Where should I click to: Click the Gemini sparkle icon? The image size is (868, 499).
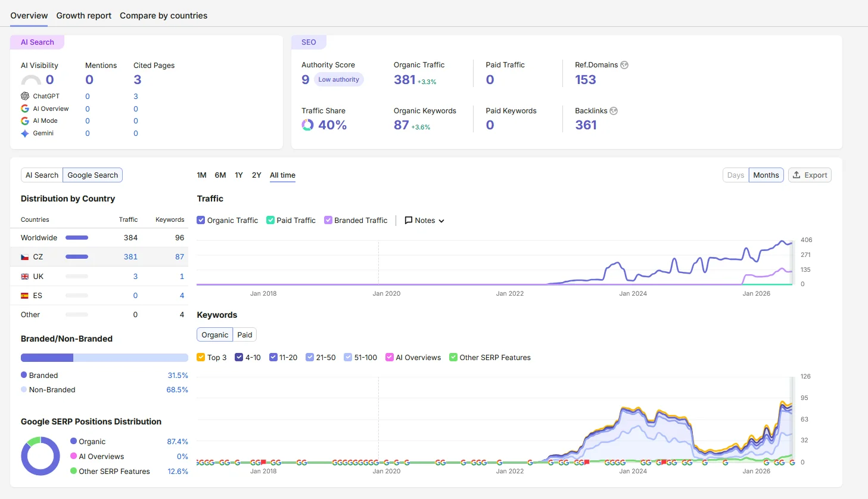(x=25, y=134)
